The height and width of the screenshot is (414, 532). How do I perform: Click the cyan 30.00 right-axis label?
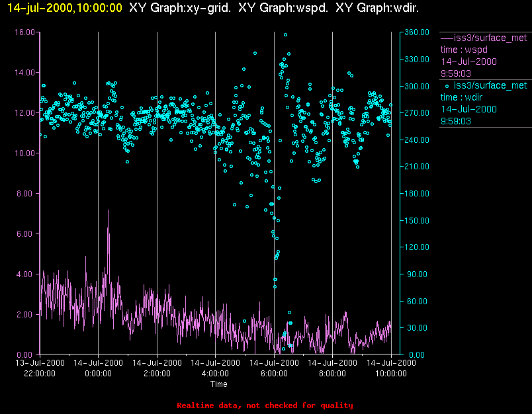pyautogui.click(x=419, y=328)
